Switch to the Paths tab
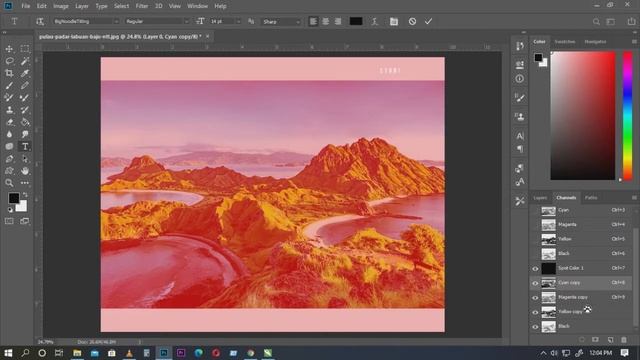 coord(591,198)
